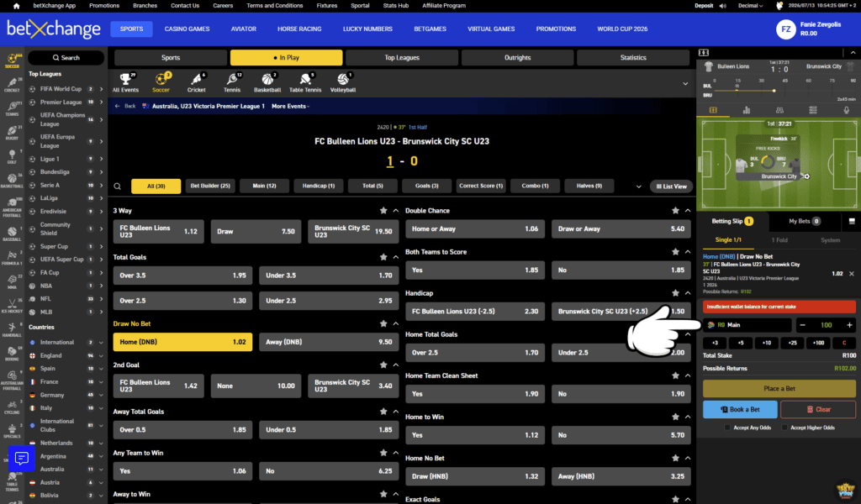Switch to the Top Leagues tab

402,58
